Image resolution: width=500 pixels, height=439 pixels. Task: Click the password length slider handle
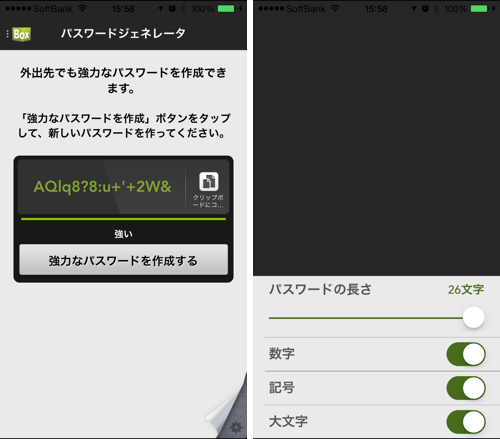coord(473,317)
